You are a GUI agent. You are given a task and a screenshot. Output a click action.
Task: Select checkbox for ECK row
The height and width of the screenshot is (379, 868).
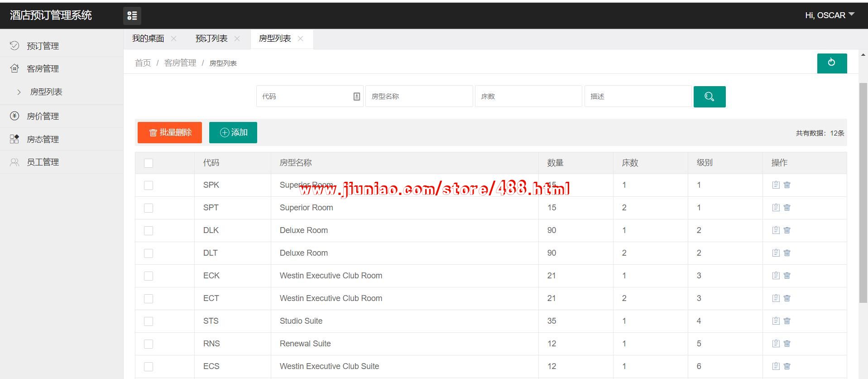[x=149, y=276]
